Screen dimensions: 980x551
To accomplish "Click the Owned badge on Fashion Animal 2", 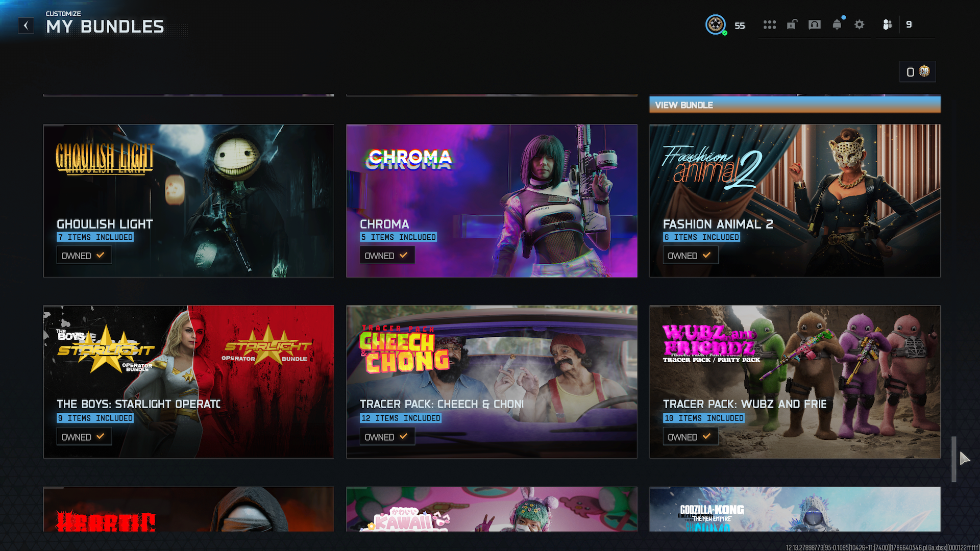I will [691, 256].
